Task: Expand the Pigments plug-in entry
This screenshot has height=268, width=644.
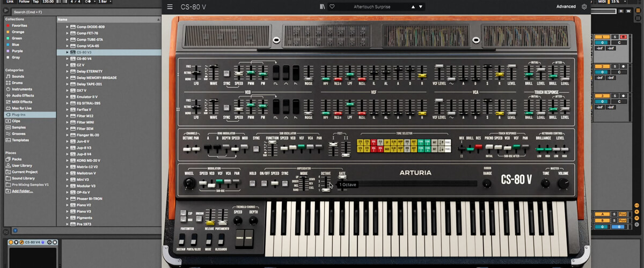Action: (x=68, y=218)
